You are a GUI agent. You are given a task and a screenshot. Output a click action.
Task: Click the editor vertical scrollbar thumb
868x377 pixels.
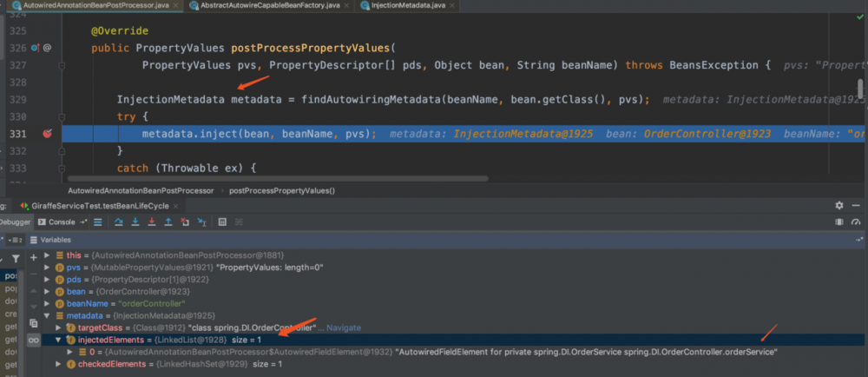tap(860, 88)
